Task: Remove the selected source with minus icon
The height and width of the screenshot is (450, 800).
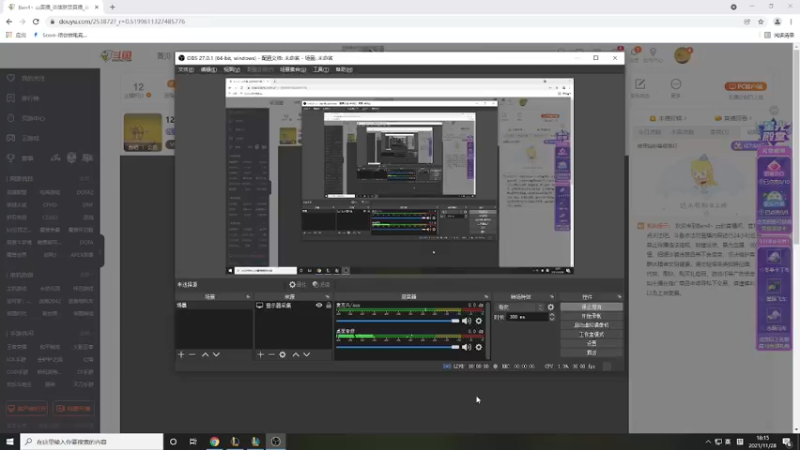Action: click(x=271, y=354)
